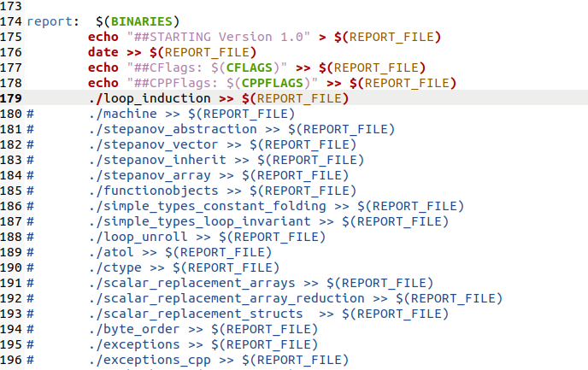The width and height of the screenshot is (588, 370).
Task: Click the ./stepanov_vector text
Action: [153, 144]
